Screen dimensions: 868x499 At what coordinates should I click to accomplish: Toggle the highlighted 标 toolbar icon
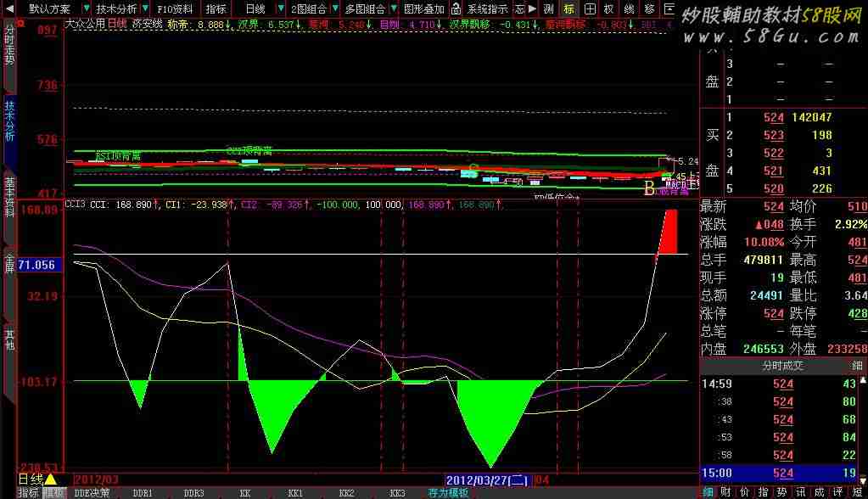click(568, 8)
